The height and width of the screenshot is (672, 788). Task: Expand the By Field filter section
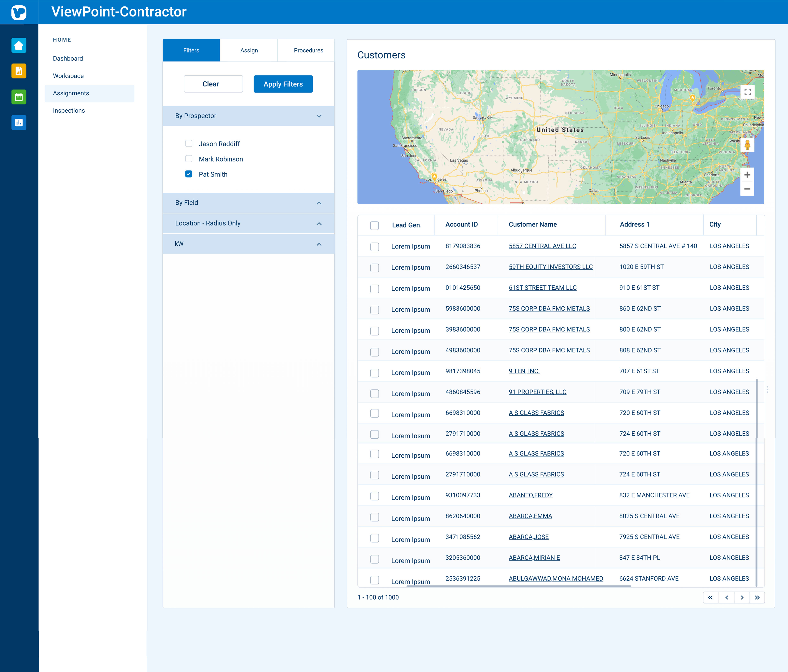pyautogui.click(x=319, y=203)
